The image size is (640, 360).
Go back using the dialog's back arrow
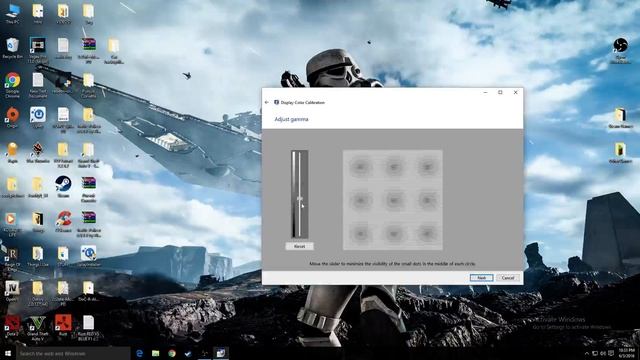(267, 102)
